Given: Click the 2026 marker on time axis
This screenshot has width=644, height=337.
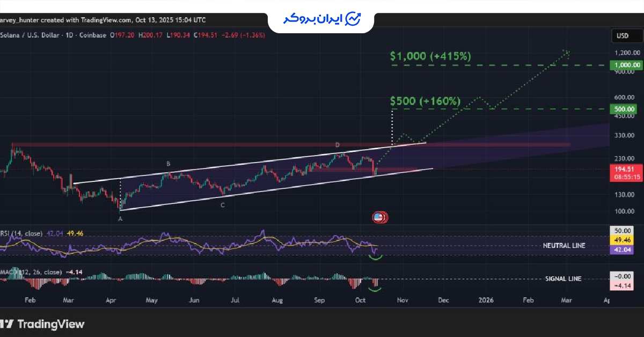Looking at the screenshot, I should coord(486,301).
